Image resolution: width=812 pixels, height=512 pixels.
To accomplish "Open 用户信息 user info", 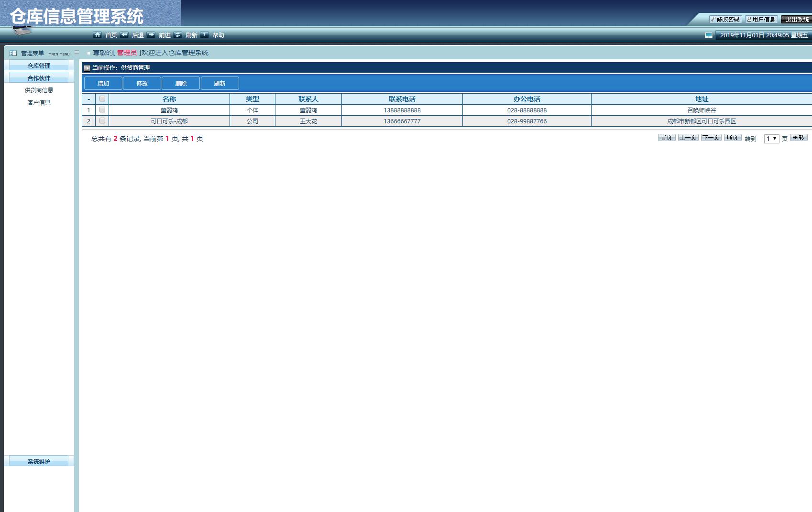I will (761, 19).
